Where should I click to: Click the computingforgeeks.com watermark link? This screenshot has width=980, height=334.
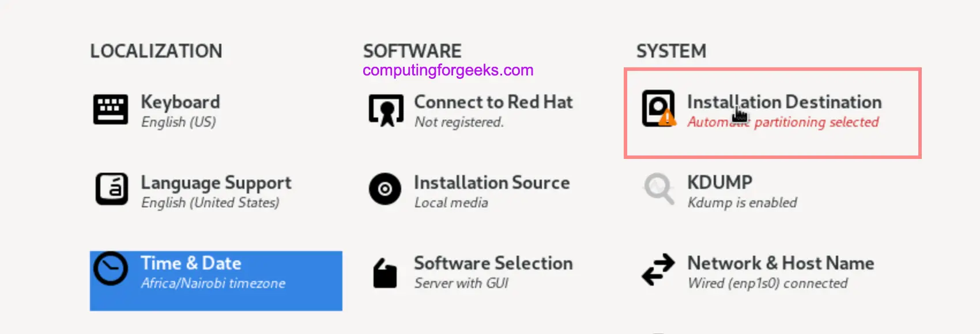[448, 70]
